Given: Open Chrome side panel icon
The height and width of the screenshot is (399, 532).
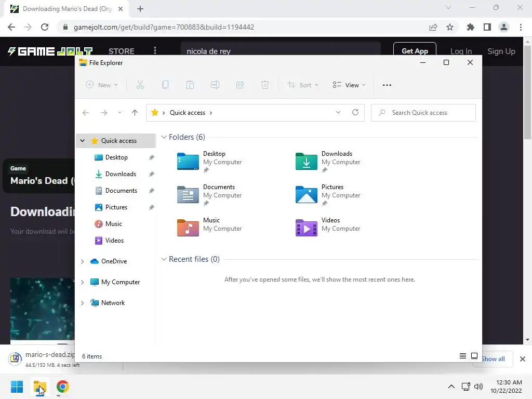Looking at the screenshot, I should pyautogui.click(x=487, y=27).
